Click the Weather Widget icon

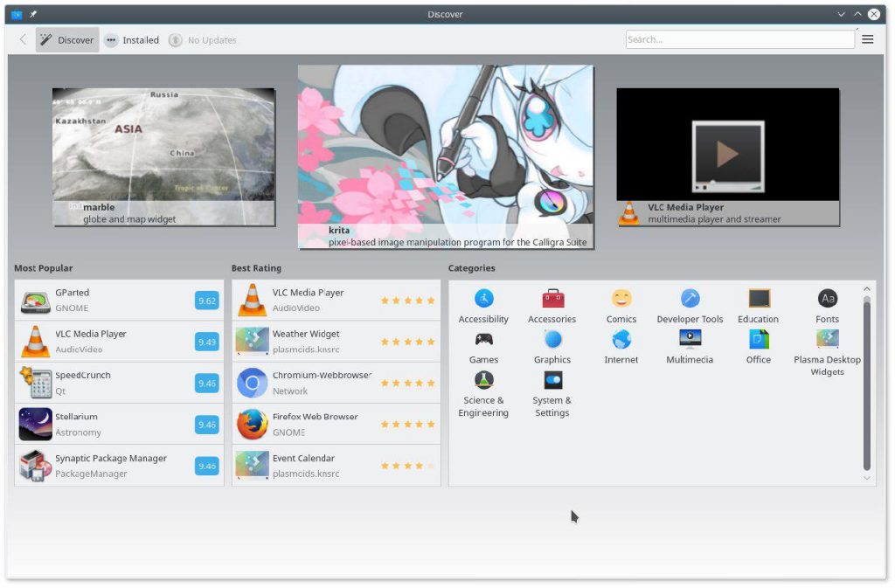(253, 342)
